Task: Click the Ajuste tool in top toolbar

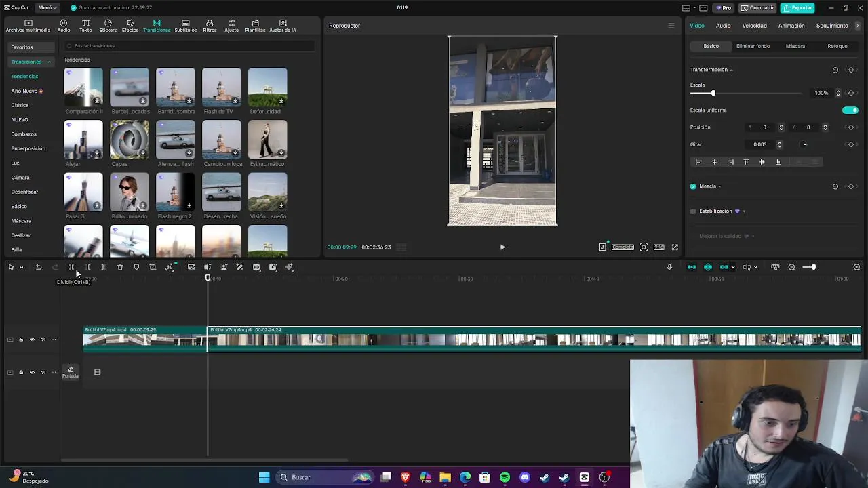Action: (x=231, y=26)
